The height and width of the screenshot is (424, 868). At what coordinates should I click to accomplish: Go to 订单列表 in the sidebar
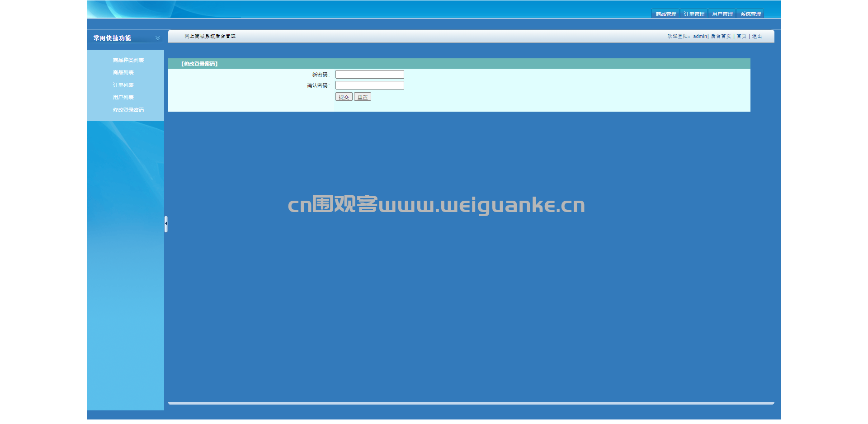point(123,85)
